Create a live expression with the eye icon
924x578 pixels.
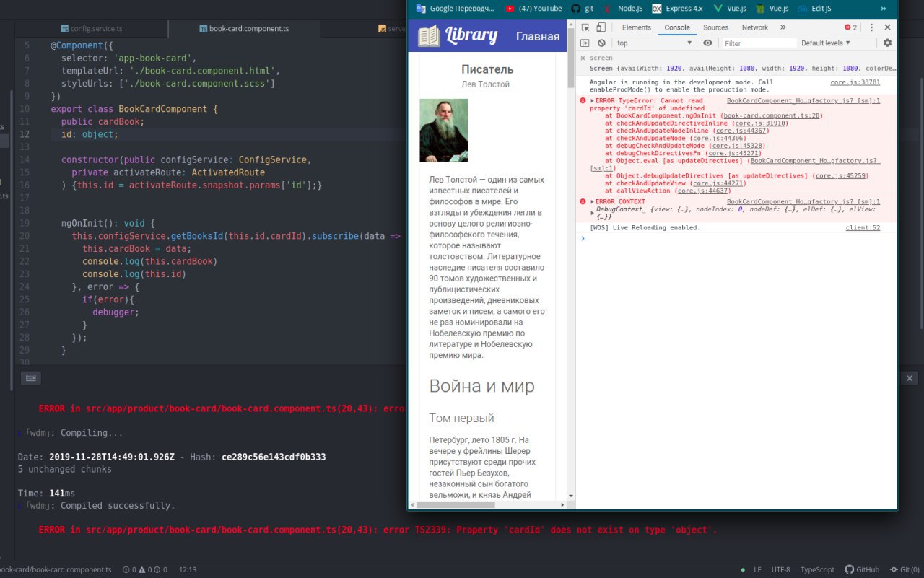707,43
